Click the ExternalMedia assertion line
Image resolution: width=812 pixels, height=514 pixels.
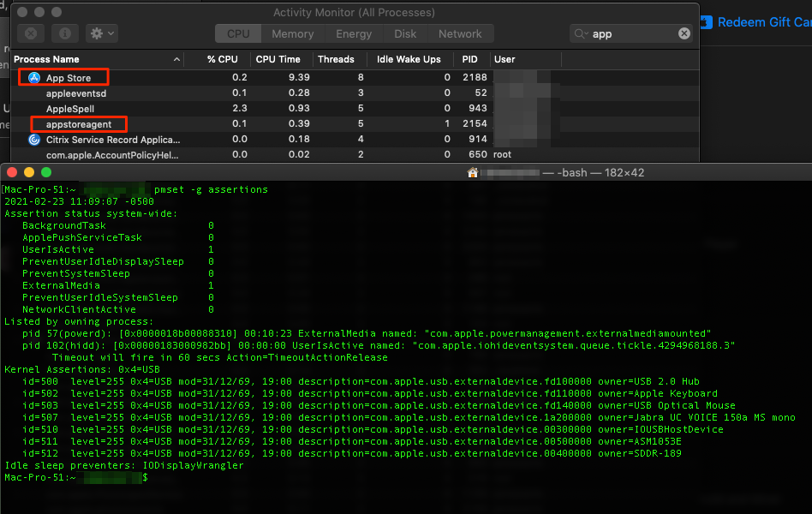118,285
